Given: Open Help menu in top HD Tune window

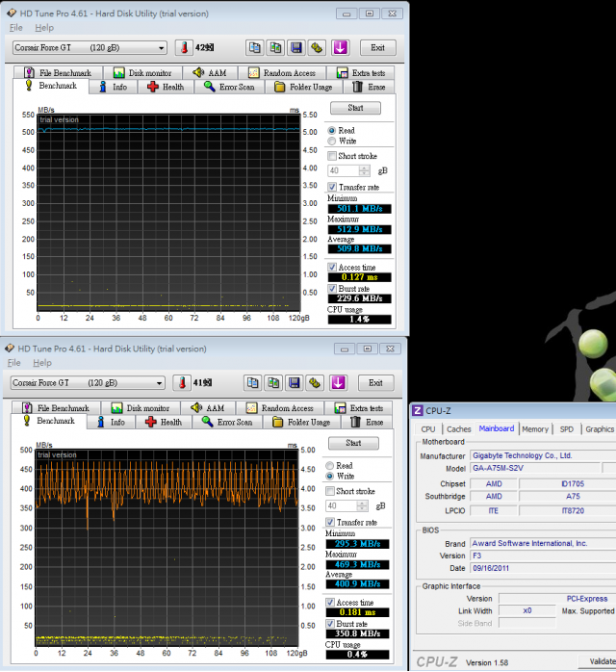Looking at the screenshot, I should point(44,27).
